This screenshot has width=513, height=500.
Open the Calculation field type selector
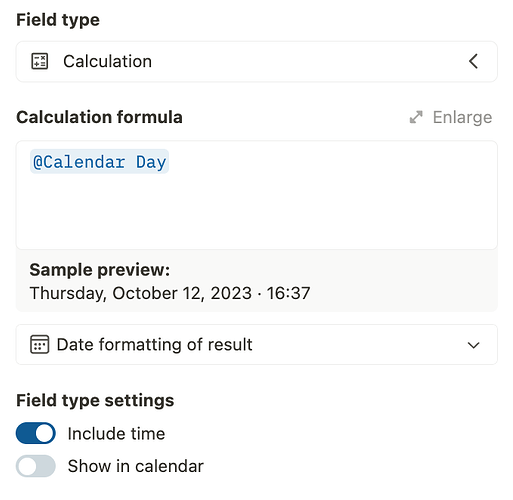257,62
